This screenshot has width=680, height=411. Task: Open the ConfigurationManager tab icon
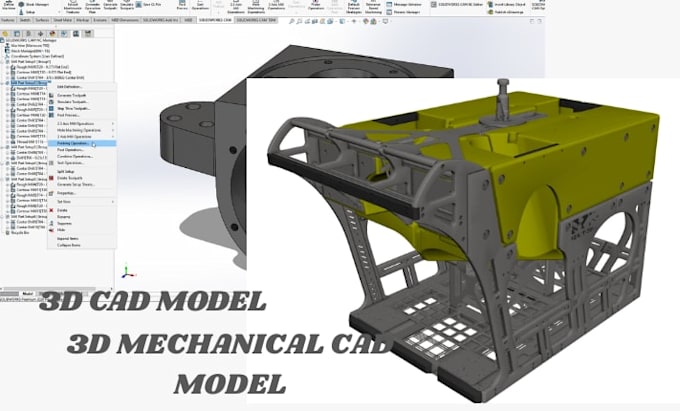(29, 33)
